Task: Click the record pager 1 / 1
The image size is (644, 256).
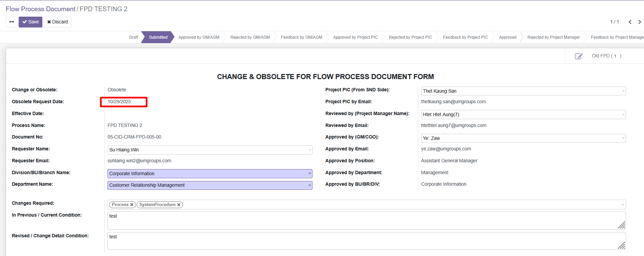Action: (x=615, y=22)
